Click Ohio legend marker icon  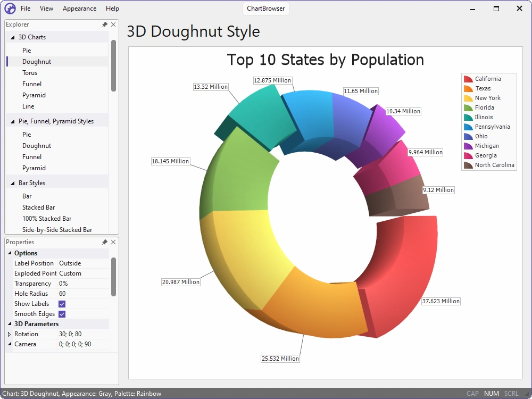(468, 136)
